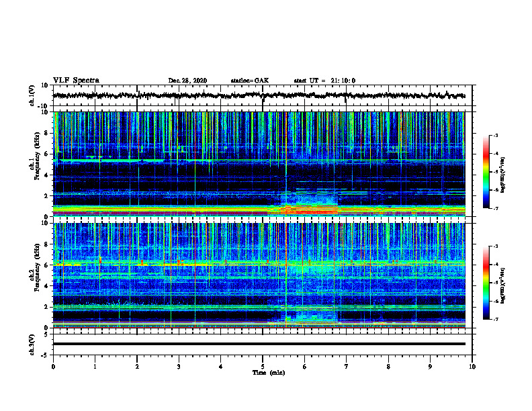
Task: Click the time axis tick label "5"
Action: coord(263,367)
